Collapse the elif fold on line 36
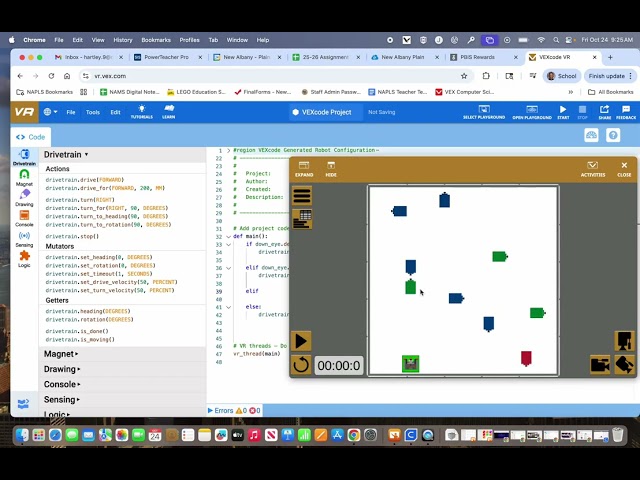The image size is (640, 480). [229, 268]
